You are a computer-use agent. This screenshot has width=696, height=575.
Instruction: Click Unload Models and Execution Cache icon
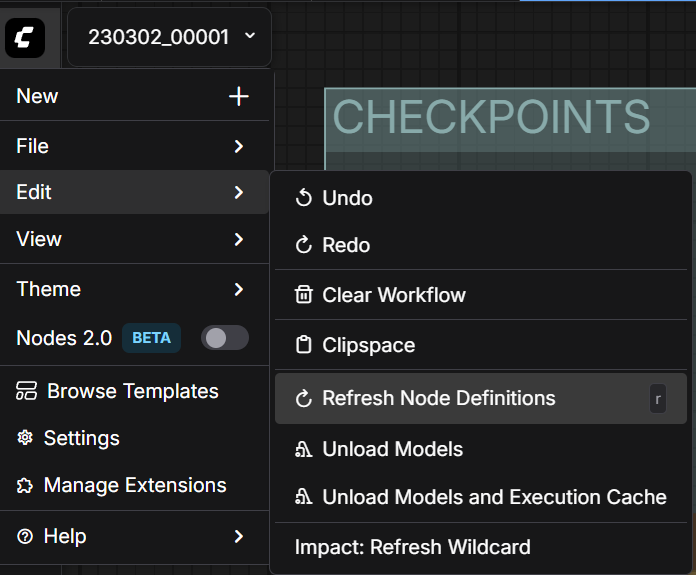click(x=304, y=496)
